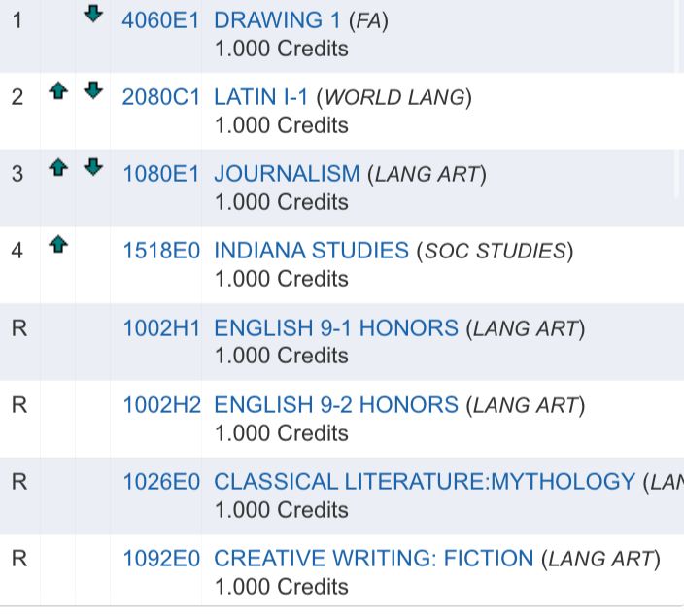This screenshot has height=616, width=684.
Task: Open the CREATIVE WRITING: FICTION course
Action: 373,559
